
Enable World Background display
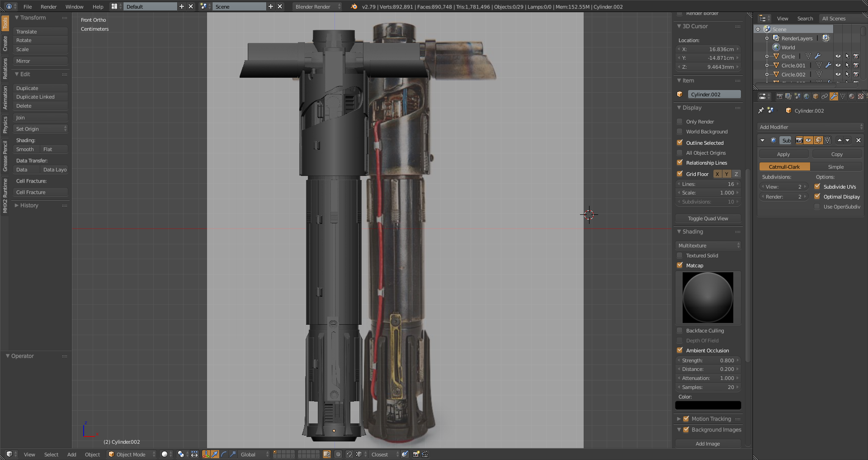(x=679, y=131)
